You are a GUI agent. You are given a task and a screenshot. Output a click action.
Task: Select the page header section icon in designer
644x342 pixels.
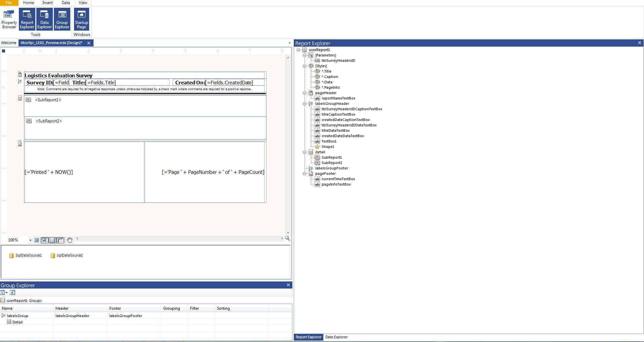(x=20, y=74)
